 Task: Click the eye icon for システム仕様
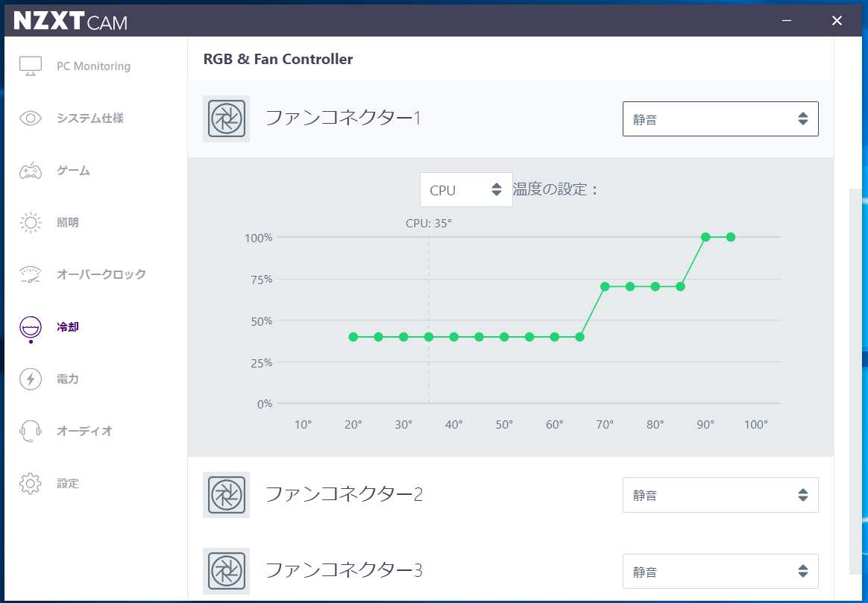(31, 118)
